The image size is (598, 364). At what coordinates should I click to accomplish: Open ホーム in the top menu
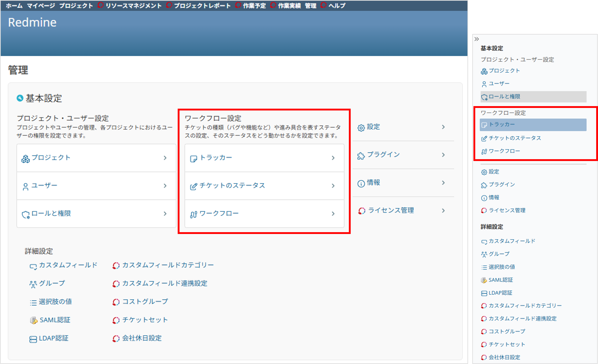pyautogui.click(x=14, y=6)
